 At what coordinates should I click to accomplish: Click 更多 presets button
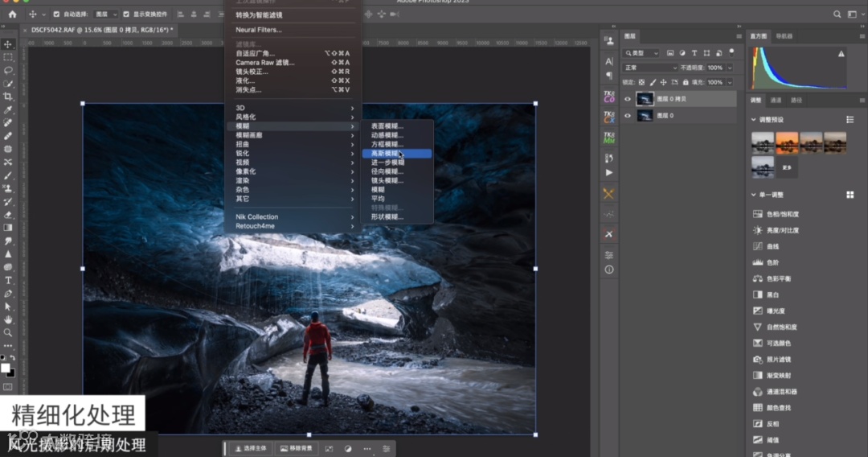(x=787, y=167)
